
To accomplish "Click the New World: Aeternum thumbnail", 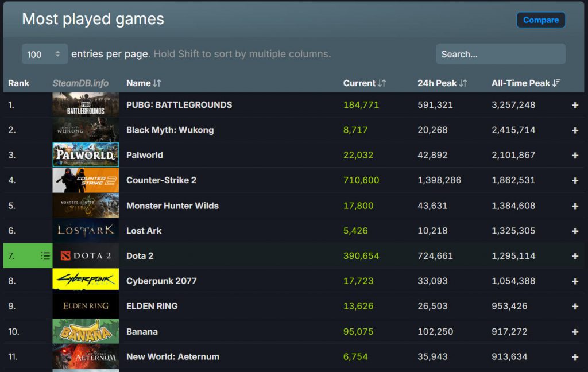I will pos(86,356).
